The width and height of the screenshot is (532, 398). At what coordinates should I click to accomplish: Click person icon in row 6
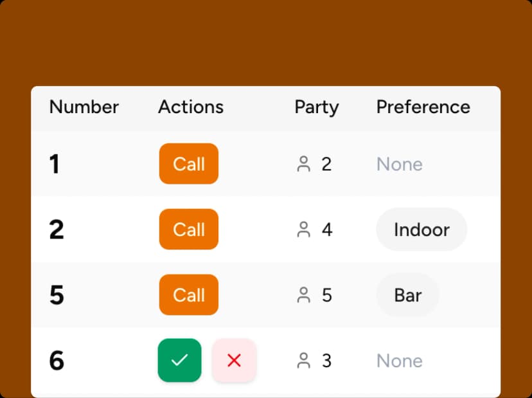[304, 361]
